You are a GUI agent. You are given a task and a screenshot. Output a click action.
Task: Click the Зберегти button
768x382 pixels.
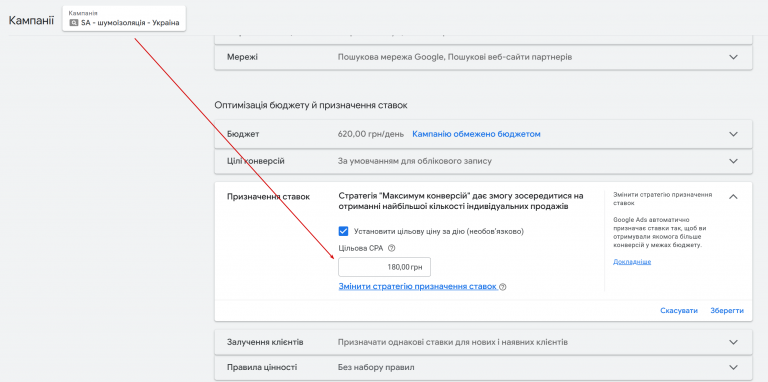727,310
